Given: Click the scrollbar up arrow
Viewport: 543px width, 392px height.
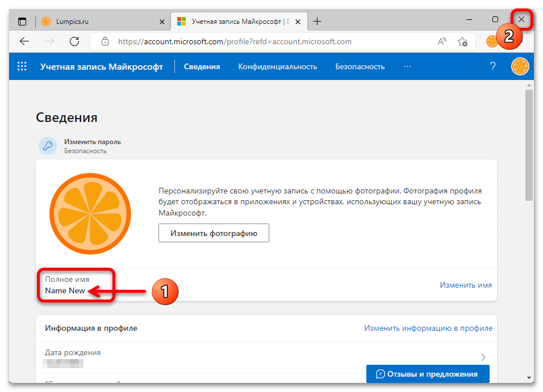Looking at the screenshot, I should [529, 85].
